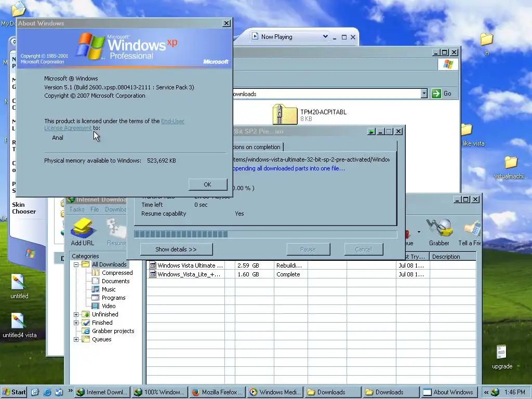
Task: Open the Now Playing dropdown in Media Player
Action: (325, 36)
